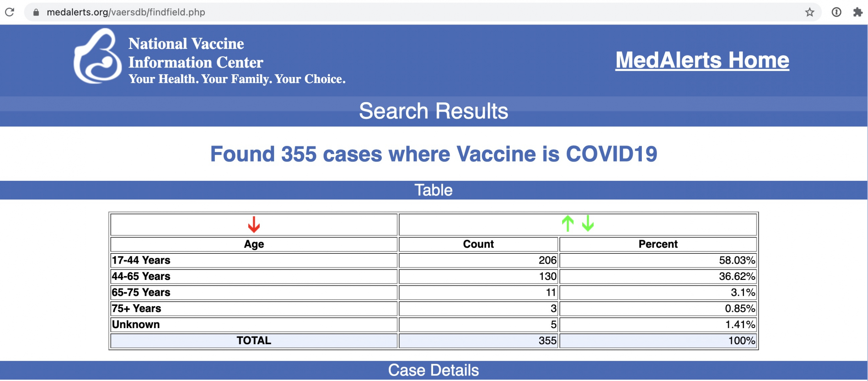Select the Table section header
868x381 pixels.
pyautogui.click(x=434, y=190)
